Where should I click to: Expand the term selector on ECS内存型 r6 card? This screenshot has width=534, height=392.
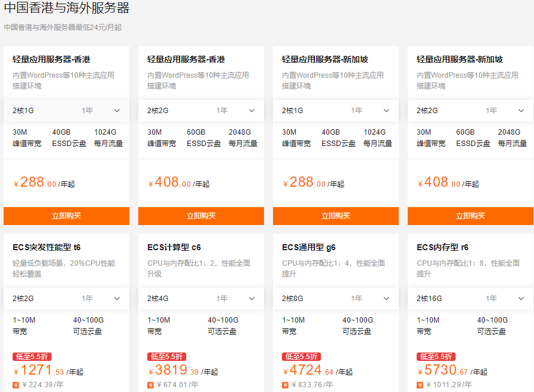(x=521, y=298)
